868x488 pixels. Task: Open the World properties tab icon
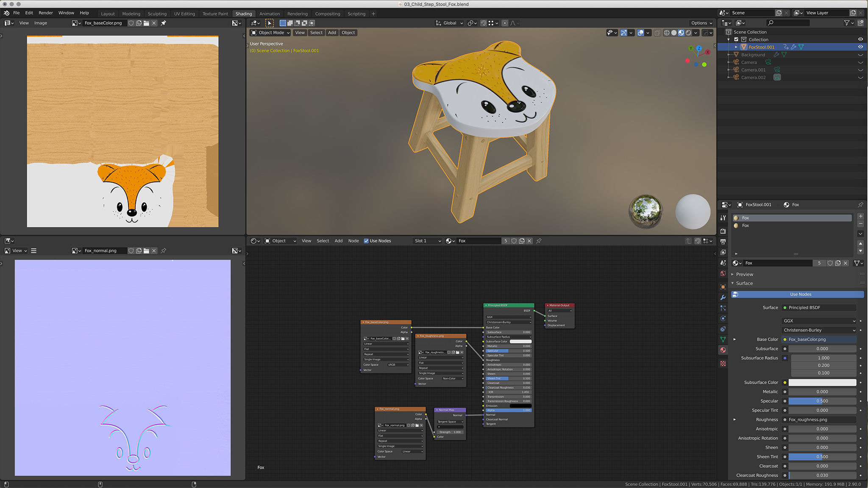[x=723, y=273]
